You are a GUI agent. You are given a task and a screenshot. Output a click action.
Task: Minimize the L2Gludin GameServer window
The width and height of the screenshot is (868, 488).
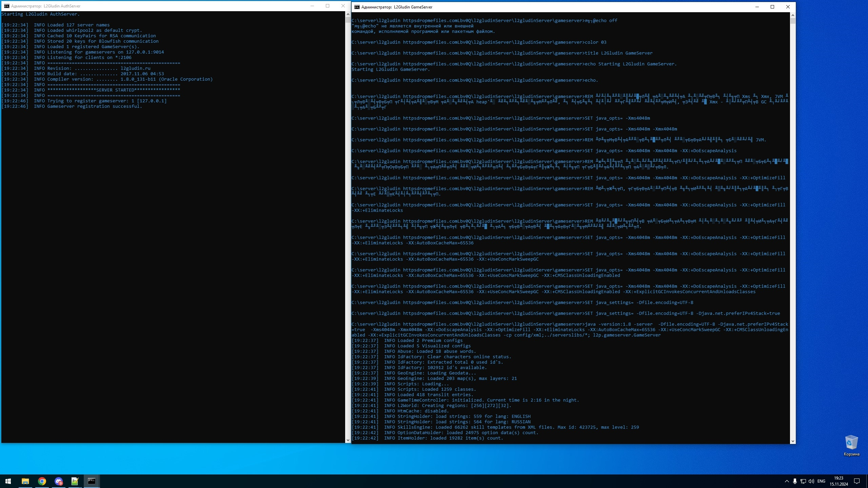pos(757,7)
